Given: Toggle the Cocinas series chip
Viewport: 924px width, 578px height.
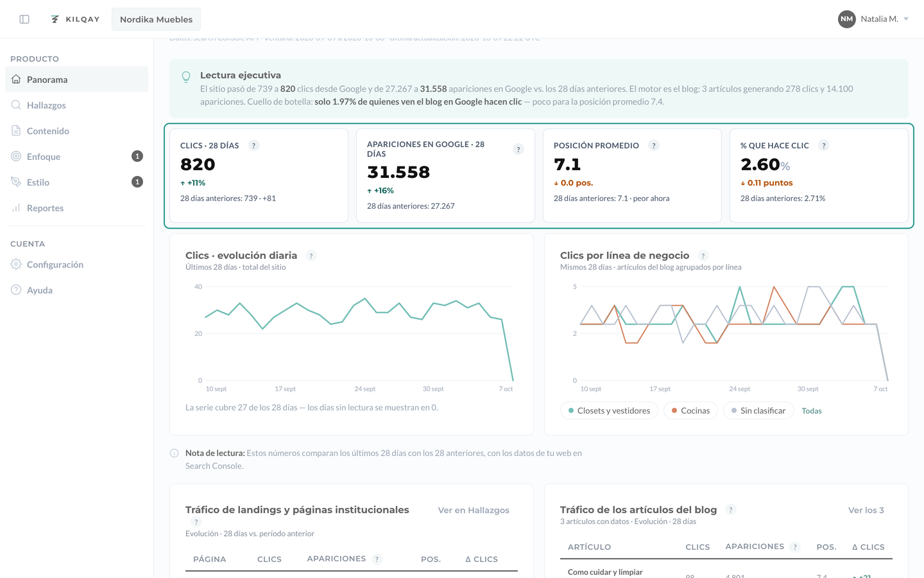Looking at the screenshot, I should (690, 410).
